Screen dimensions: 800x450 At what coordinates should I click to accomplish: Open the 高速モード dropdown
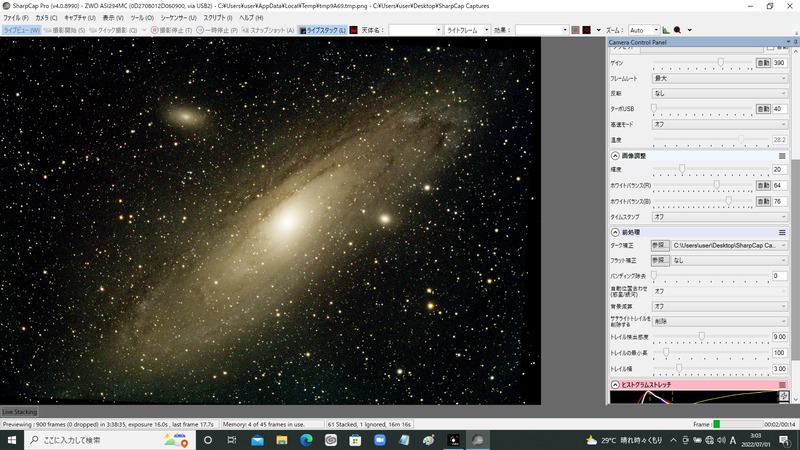[719, 124]
